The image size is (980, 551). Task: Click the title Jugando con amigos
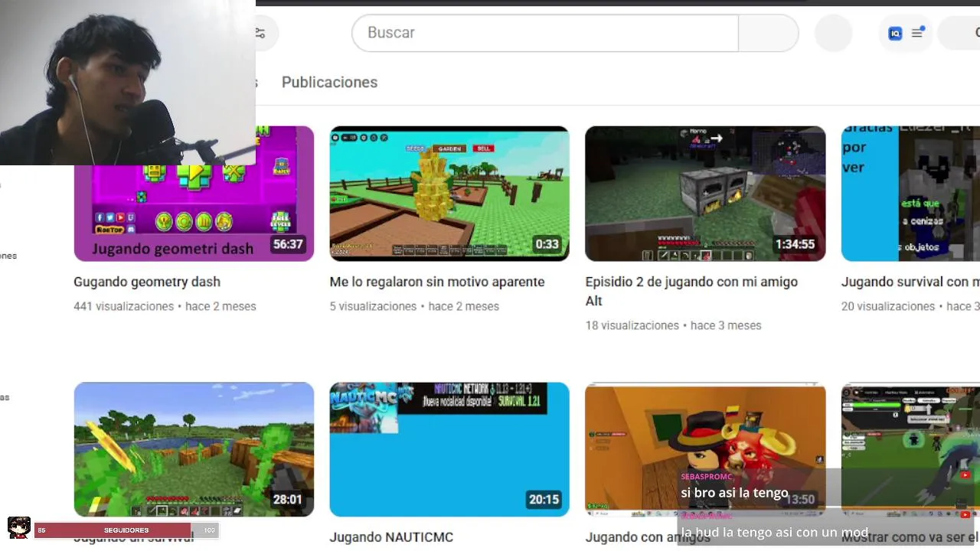[648, 537]
